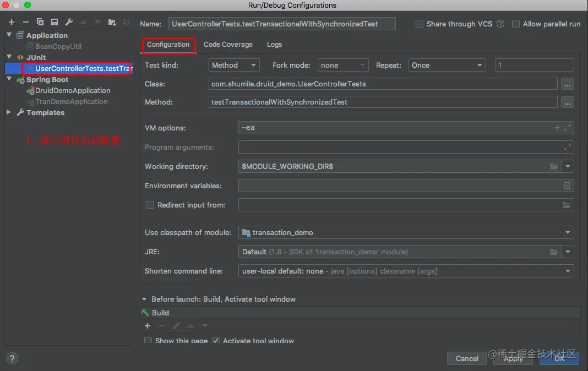Browse folder for Working directory

pyautogui.click(x=554, y=166)
